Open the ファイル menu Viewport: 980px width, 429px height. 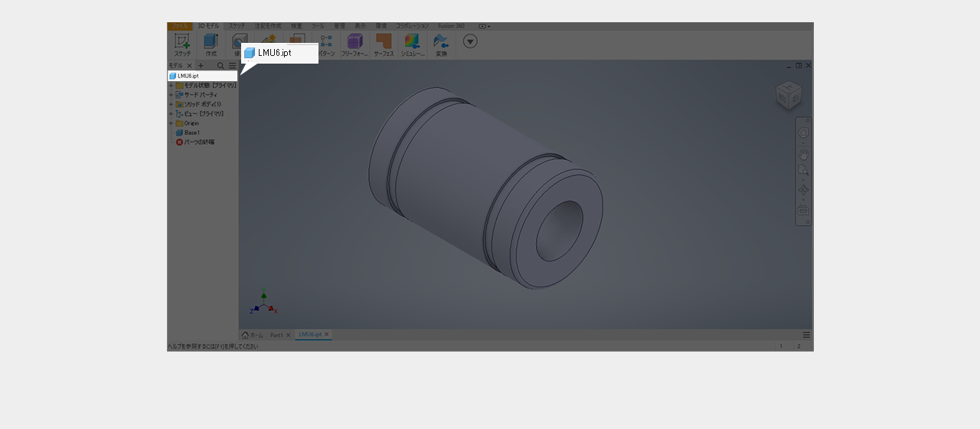pos(179,26)
